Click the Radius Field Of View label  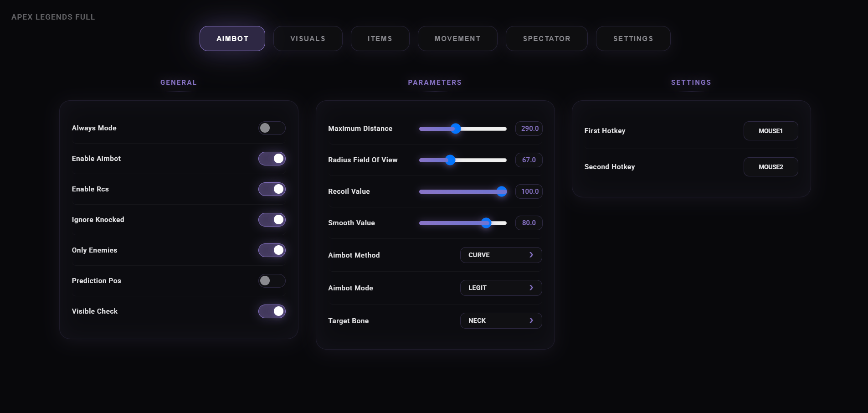tap(363, 160)
